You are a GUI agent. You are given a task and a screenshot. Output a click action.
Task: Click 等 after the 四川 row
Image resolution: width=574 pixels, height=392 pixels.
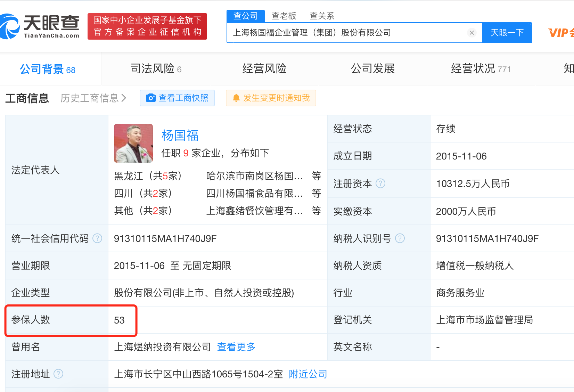point(317,193)
